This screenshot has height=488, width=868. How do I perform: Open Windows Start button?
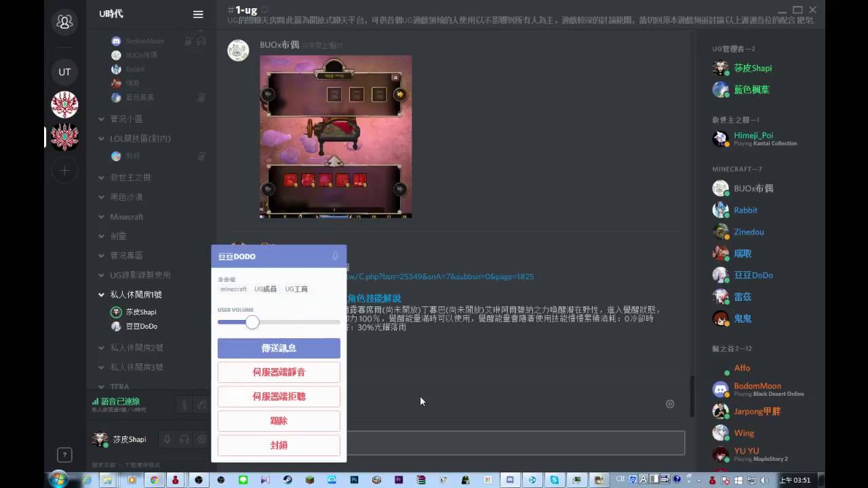pyautogui.click(x=58, y=479)
